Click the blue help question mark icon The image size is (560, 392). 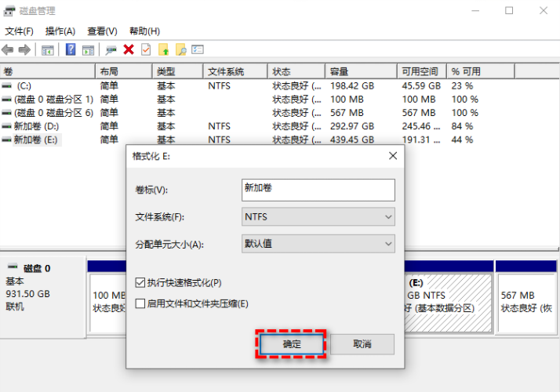click(x=71, y=50)
